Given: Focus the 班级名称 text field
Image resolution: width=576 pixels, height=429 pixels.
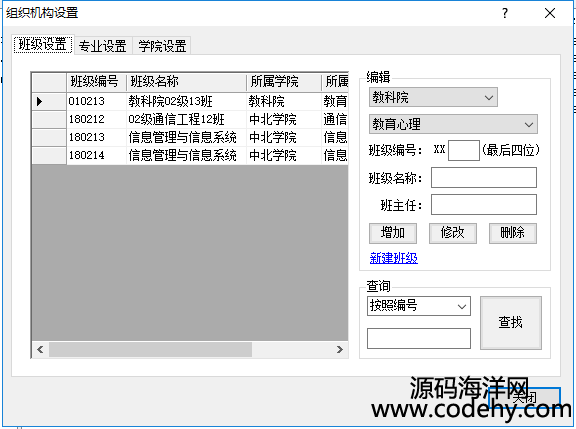Looking at the screenshot, I should point(484,178).
